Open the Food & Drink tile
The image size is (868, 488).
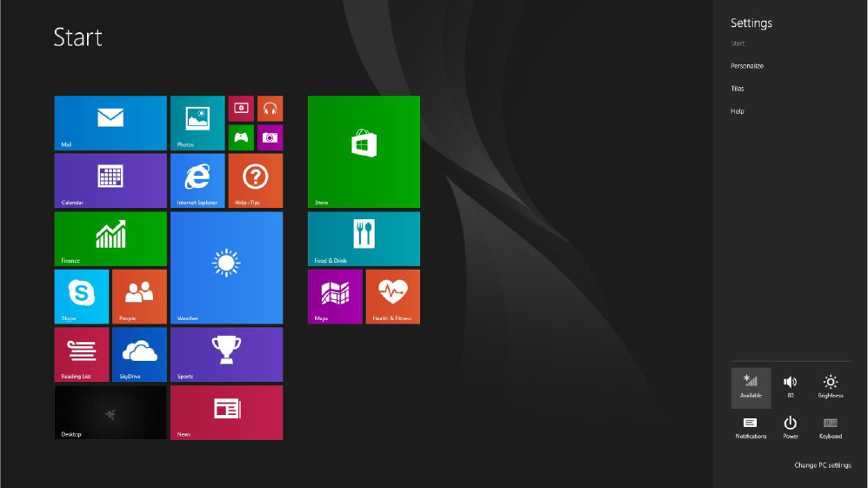pyautogui.click(x=364, y=238)
